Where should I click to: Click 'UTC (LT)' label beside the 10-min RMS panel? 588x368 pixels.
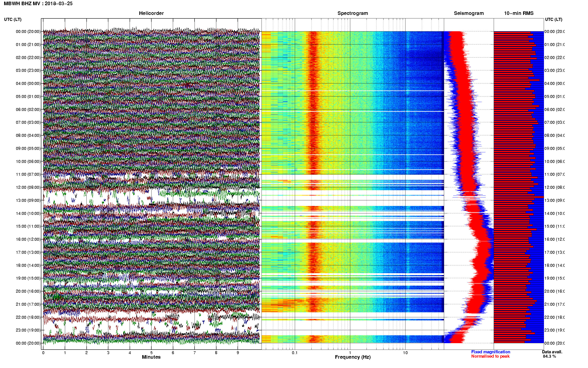553,19
